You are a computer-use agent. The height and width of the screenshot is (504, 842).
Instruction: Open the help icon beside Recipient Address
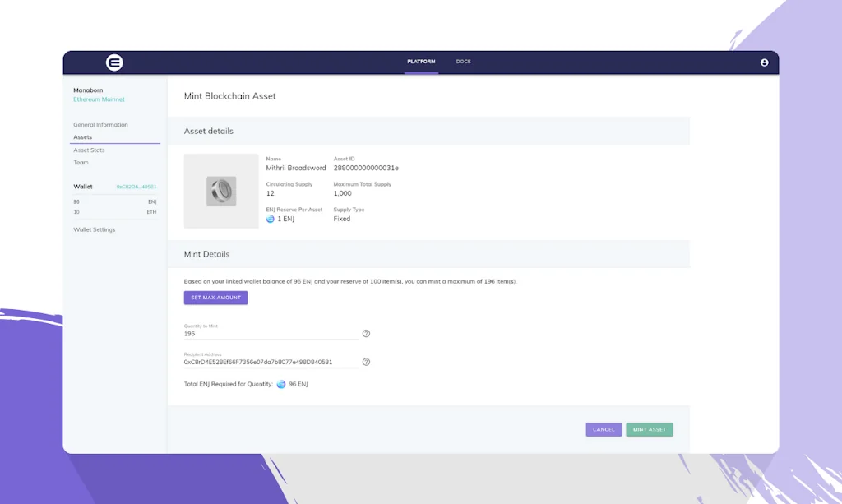pos(366,361)
